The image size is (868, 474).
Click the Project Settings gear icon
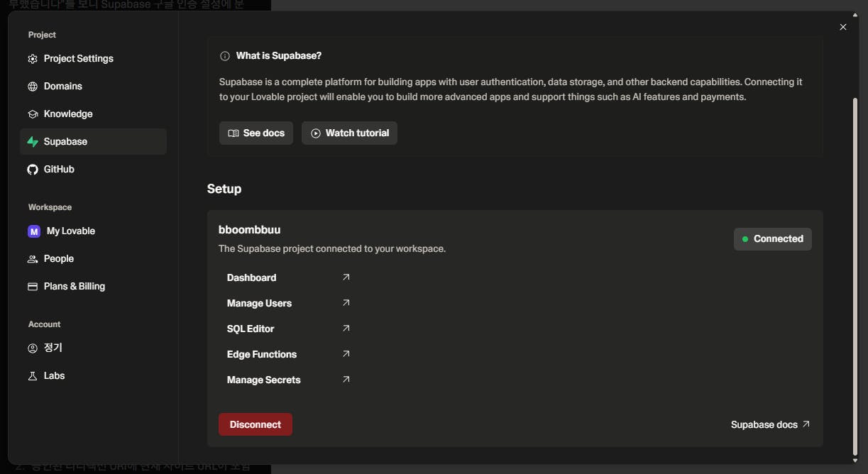point(33,59)
